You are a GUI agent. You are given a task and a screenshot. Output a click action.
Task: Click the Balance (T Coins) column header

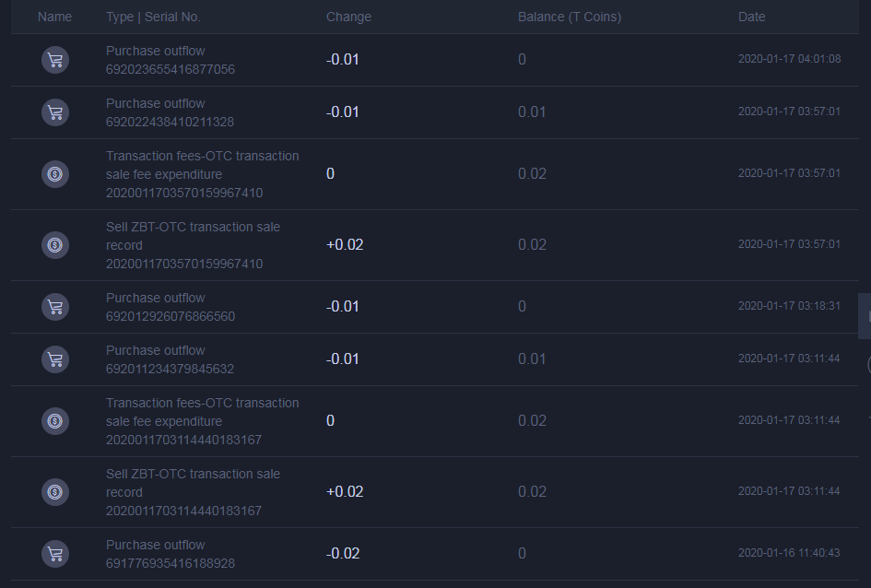pos(570,17)
